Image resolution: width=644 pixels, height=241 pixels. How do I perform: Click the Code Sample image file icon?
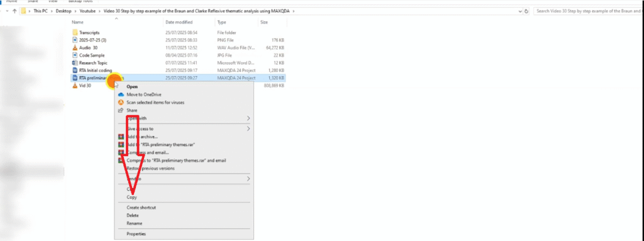[75, 55]
